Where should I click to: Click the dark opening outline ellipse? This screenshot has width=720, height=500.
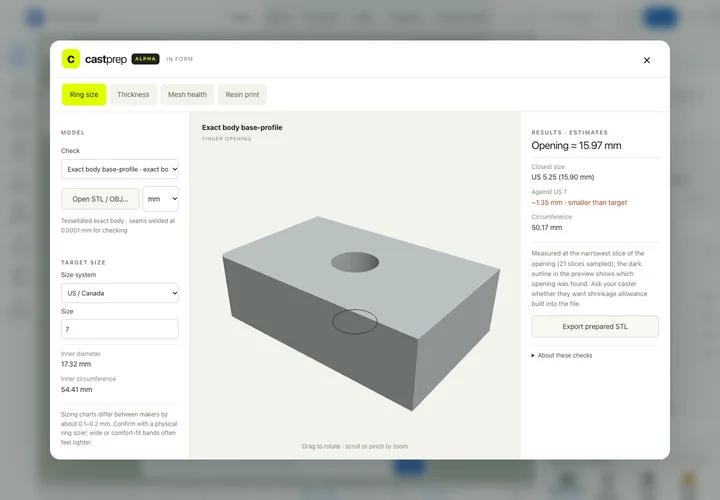354,321
